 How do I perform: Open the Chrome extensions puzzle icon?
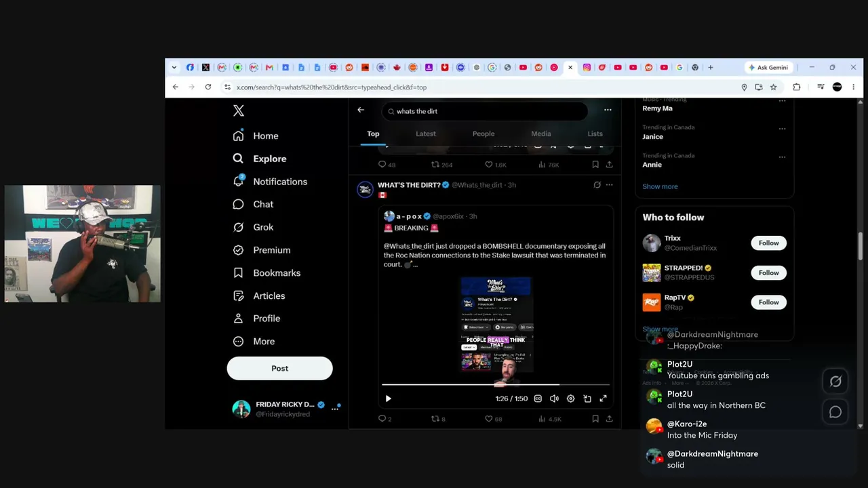pos(796,87)
